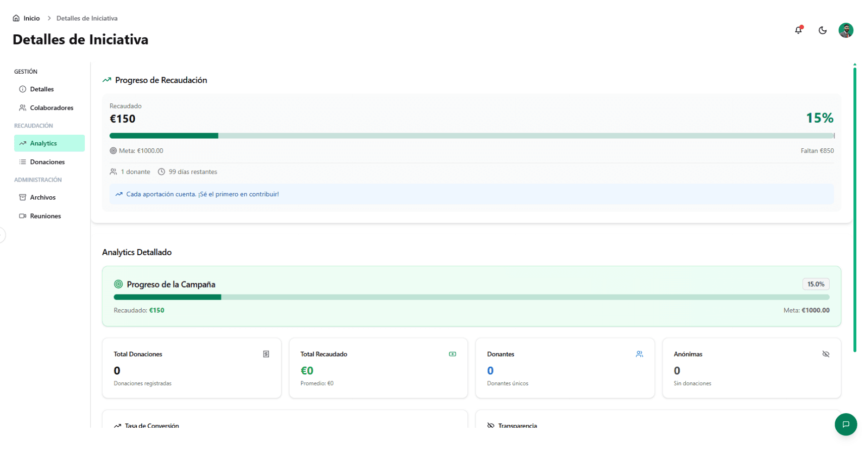The width and height of the screenshot is (868, 454).
Task: Click the home icon in breadcrumb
Action: [x=16, y=18]
